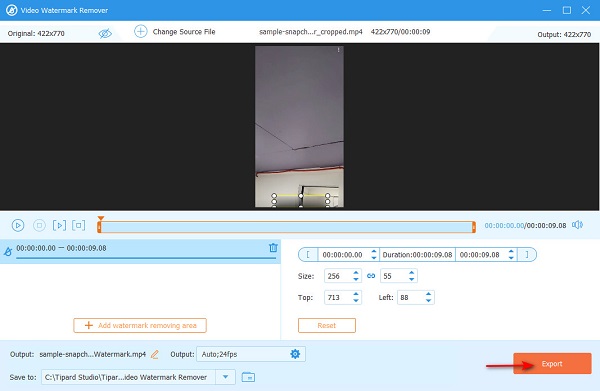The image size is (600, 391).
Task: Click the square-in-brackets playback icon
Action: click(78, 225)
